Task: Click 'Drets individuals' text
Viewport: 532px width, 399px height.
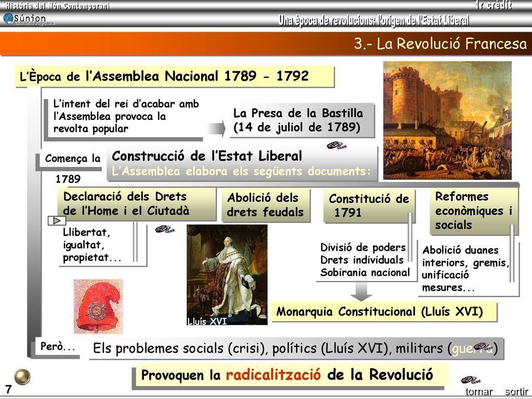Action: tap(362, 260)
